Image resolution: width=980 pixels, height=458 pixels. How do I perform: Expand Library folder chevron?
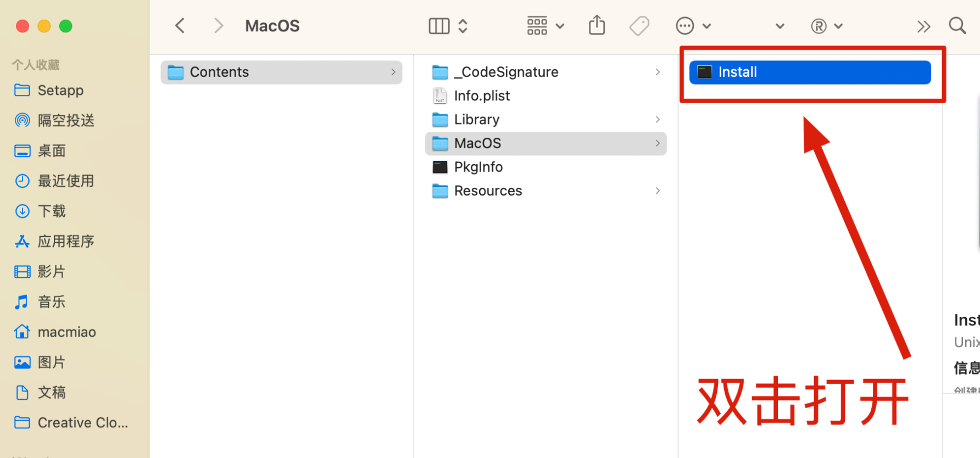[658, 119]
